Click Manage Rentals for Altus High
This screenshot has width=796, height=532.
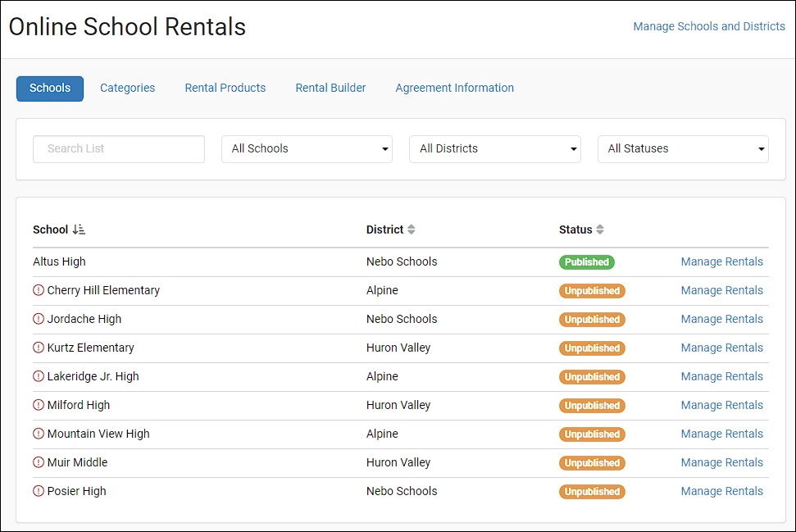click(721, 261)
